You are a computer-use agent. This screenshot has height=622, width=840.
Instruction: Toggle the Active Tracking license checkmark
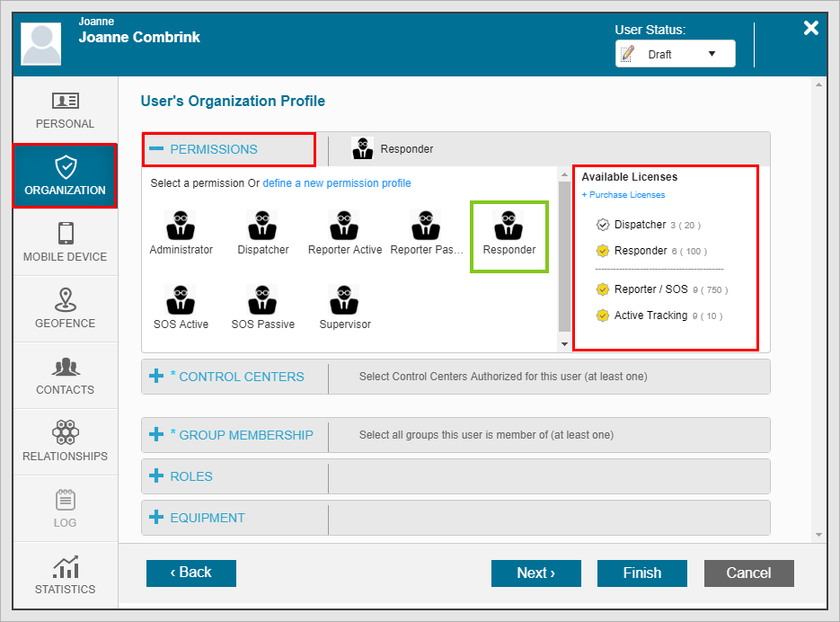point(603,315)
